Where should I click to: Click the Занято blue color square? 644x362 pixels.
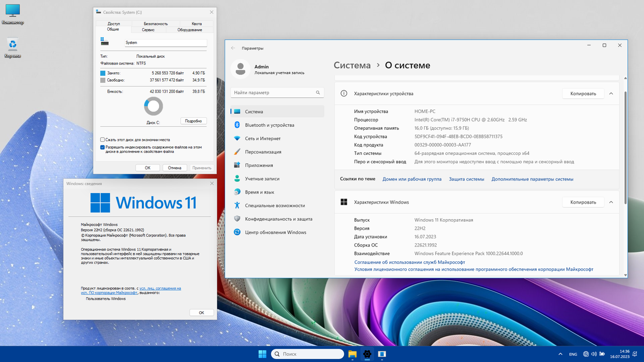point(103,73)
